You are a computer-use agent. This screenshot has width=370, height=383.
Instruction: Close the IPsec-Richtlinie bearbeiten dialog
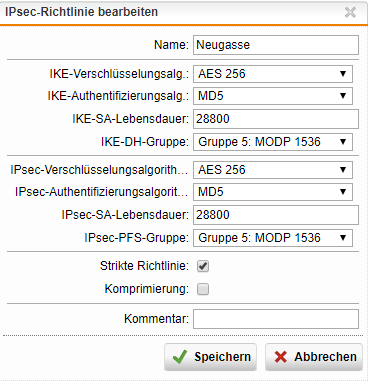[350, 12]
